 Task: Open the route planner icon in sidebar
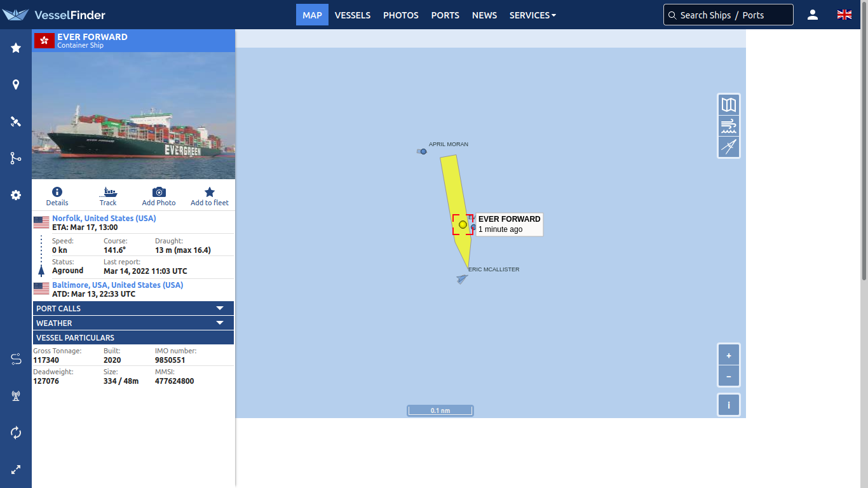(x=16, y=359)
